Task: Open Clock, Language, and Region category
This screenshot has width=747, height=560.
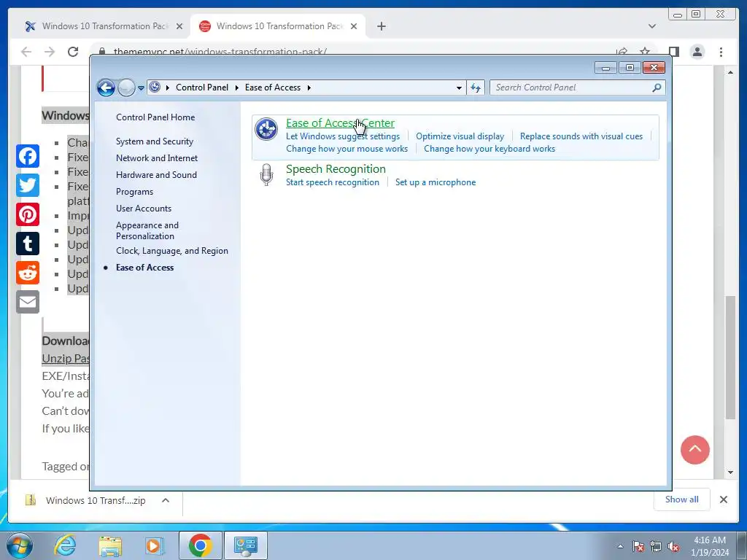Action: click(172, 251)
